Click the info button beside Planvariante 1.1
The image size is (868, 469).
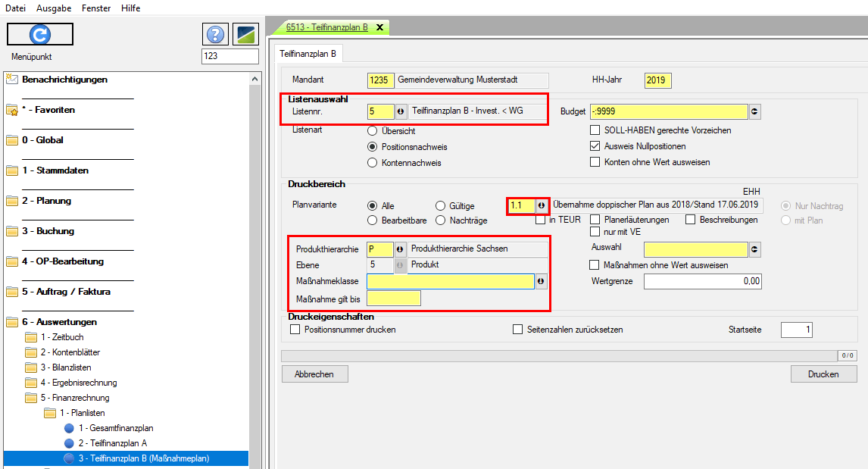tap(541, 205)
